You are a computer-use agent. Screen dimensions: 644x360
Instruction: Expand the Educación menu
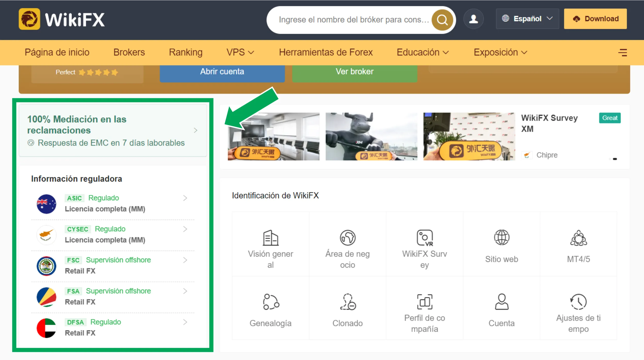(423, 52)
